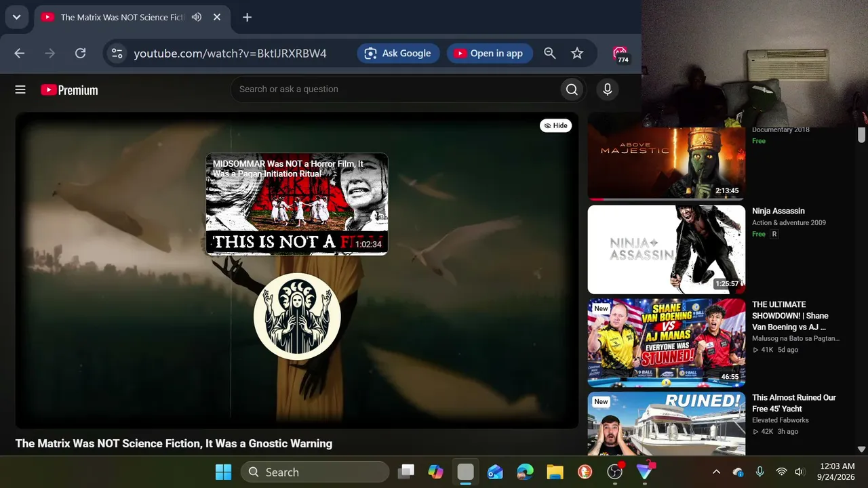The width and height of the screenshot is (868, 488).
Task: Bookmark this page with the star
Action: [x=577, y=53]
